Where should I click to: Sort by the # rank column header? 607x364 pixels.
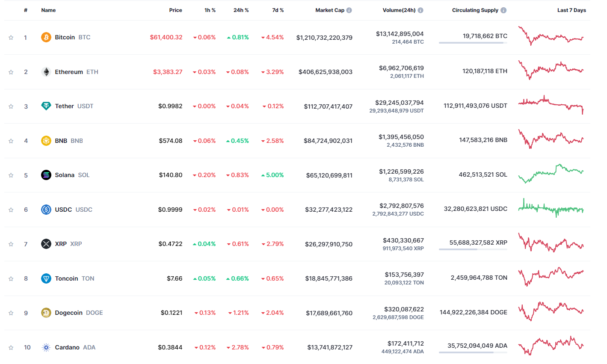pyautogui.click(x=26, y=10)
